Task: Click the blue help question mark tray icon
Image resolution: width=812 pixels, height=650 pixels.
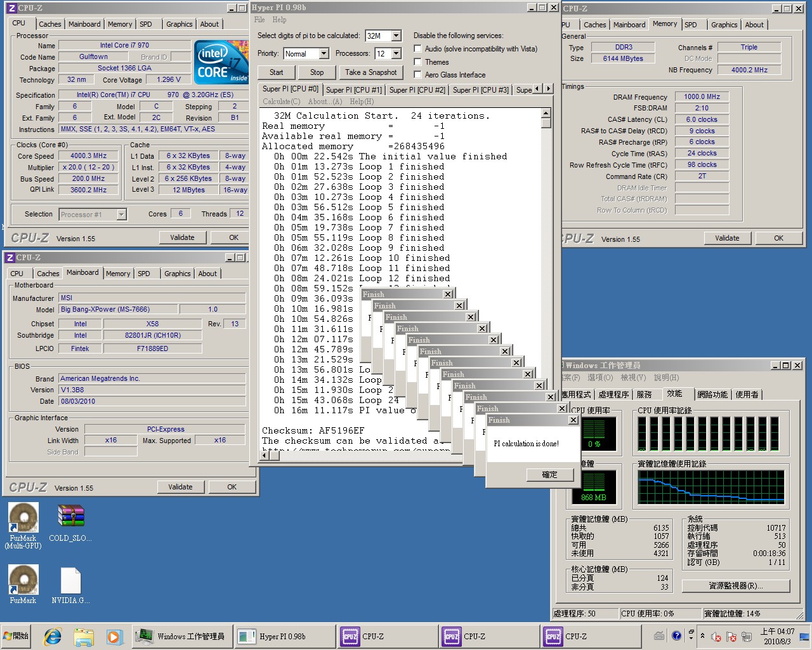Action: coord(676,635)
